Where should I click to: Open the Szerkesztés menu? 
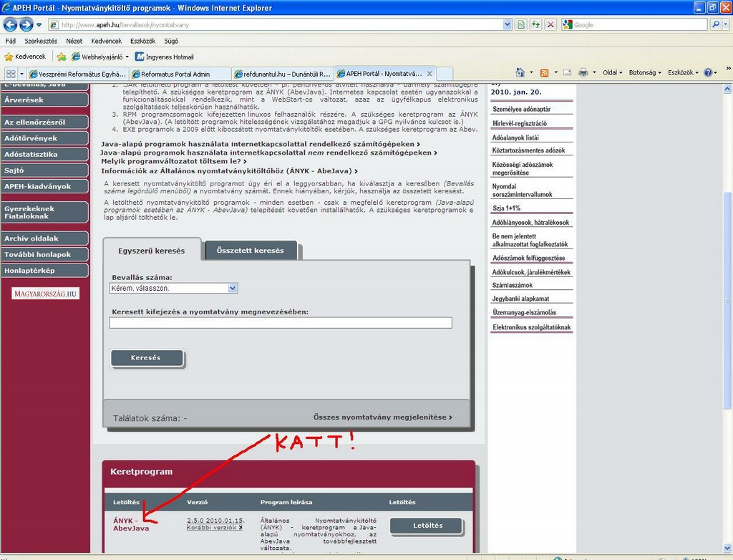click(41, 41)
